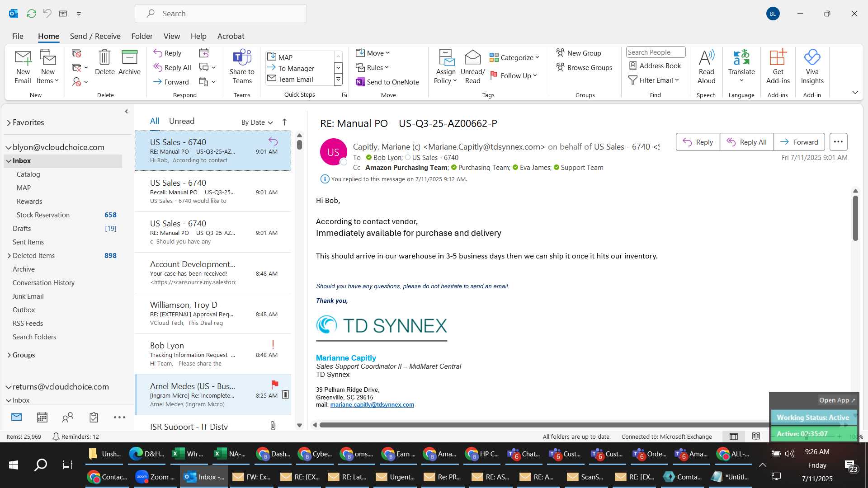Screen dimensions: 868x488
Task: Open Read Aloud speech tool
Action: 706,67
